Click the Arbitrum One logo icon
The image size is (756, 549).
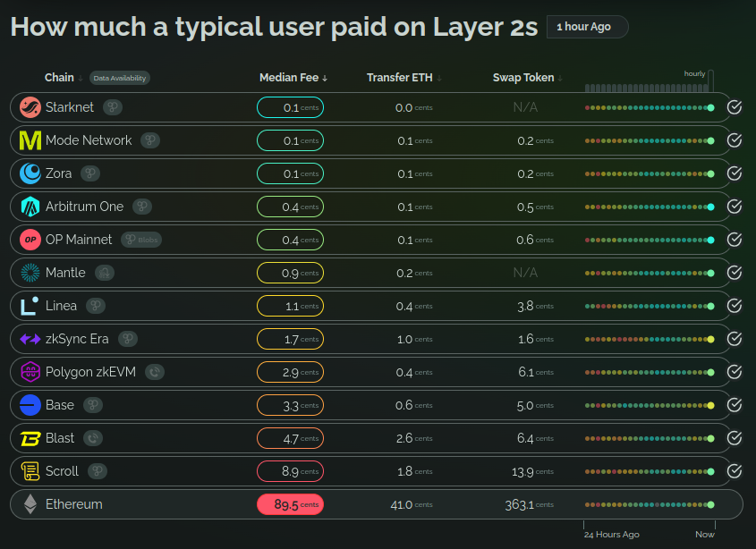[x=30, y=207]
